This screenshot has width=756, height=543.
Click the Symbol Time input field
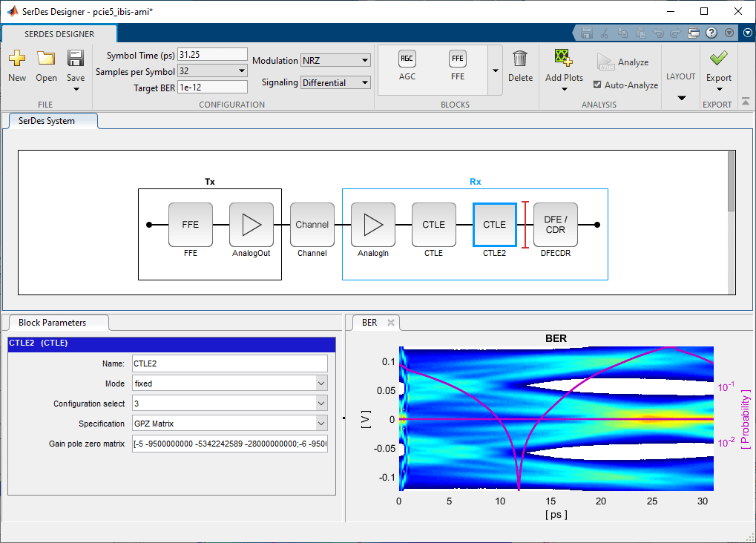[x=212, y=54]
